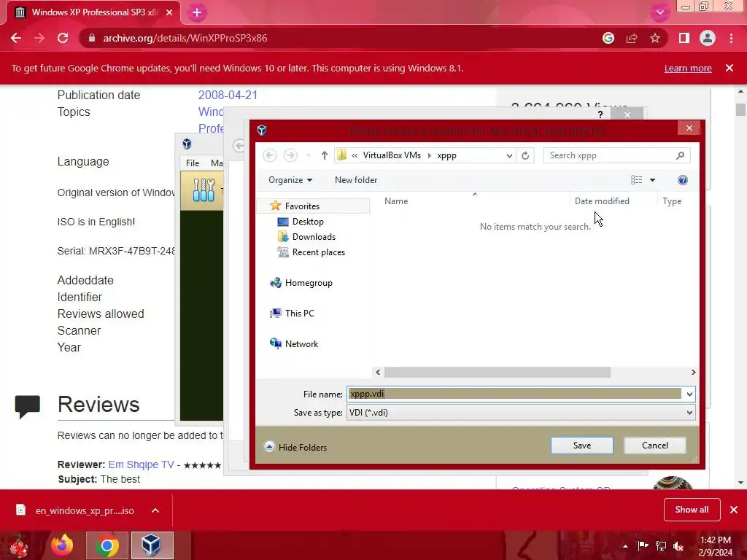Close the downloads shelf
The image size is (747, 560).
[x=734, y=510]
